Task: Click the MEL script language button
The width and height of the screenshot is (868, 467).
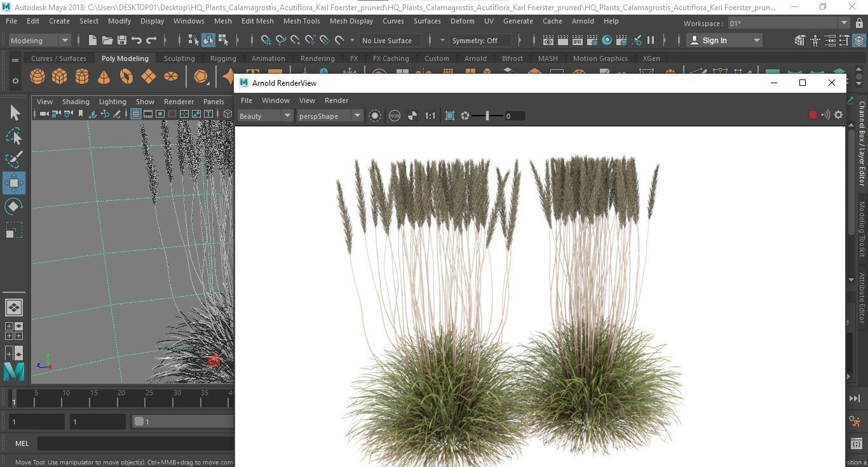Action: [x=22, y=443]
